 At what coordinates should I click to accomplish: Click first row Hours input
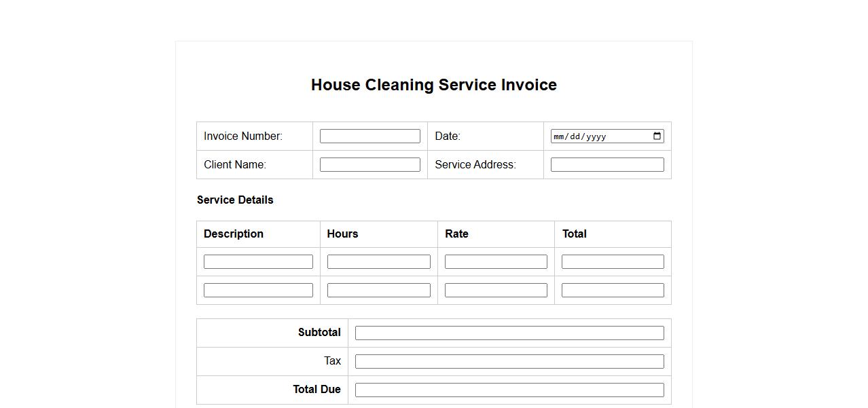378,262
